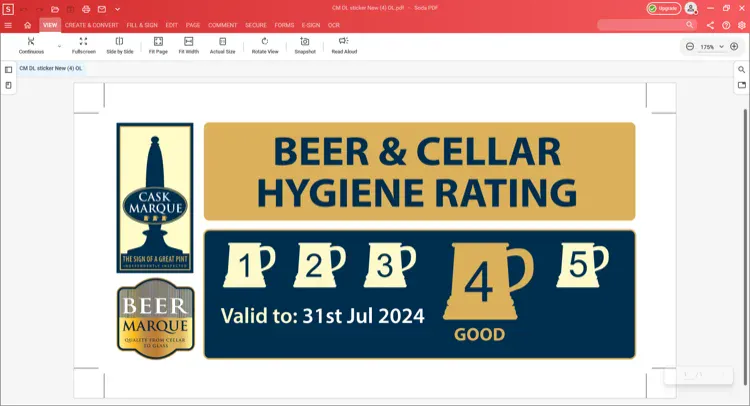This screenshot has height=406, width=750.
Task: Zoom in with the plus button
Action: [x=734, y=46]
